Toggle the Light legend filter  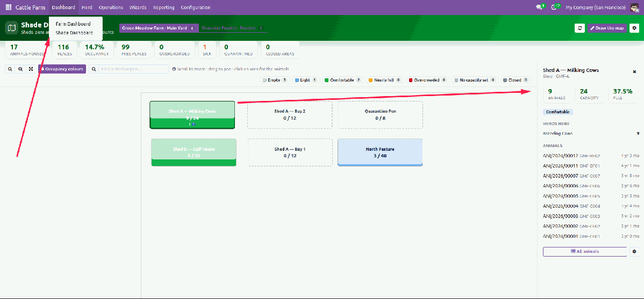click(x=305, y=80)
